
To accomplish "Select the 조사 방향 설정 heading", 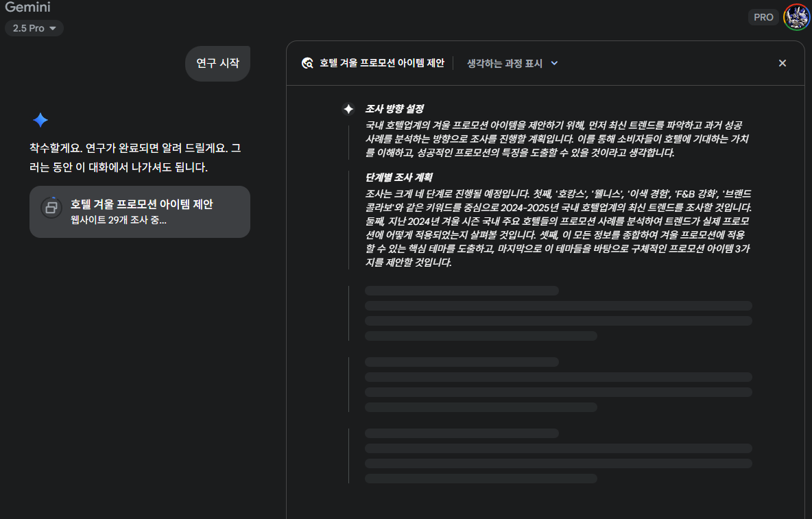I will click(394, 108).
